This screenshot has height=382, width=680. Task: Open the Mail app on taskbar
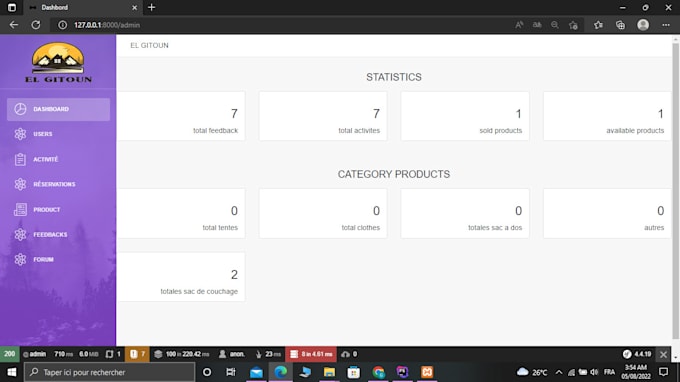pyautogui.click(x=256, y=372)
